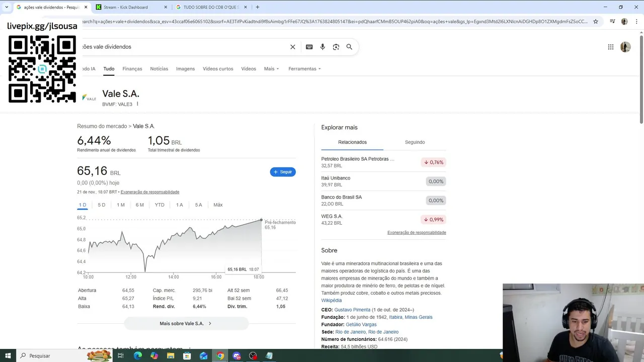Select the YTD chart range
The width and height of the screenshot is (644, 362).
[159, 205]
